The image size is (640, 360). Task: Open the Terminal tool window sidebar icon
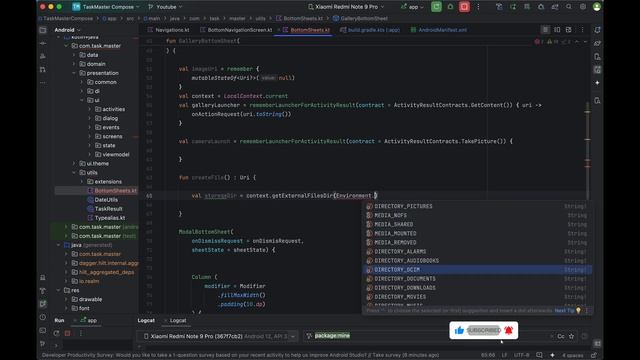coord(43,330)
